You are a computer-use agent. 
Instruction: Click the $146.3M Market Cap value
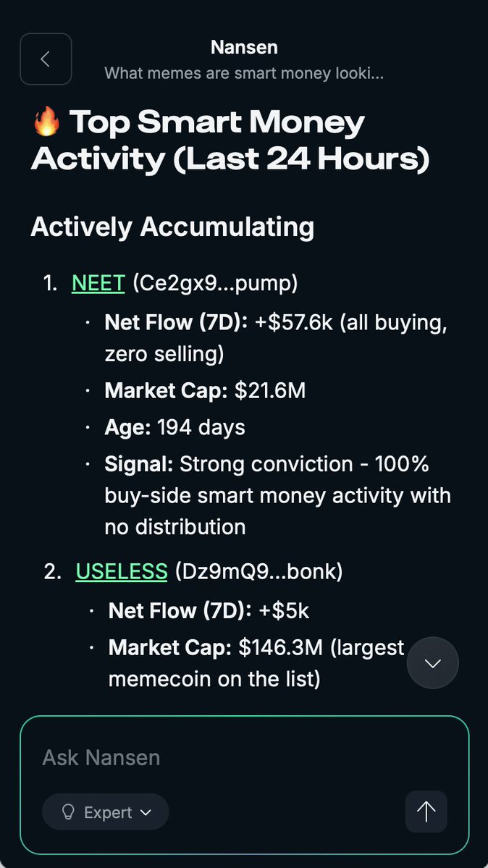[281, 647]
